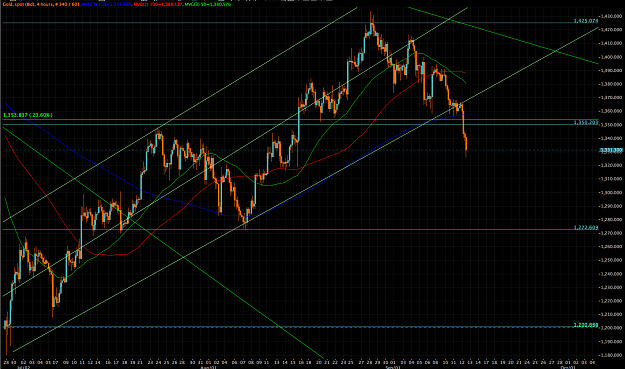Click the 1,400.000 price axis label

tap(612, 57)
